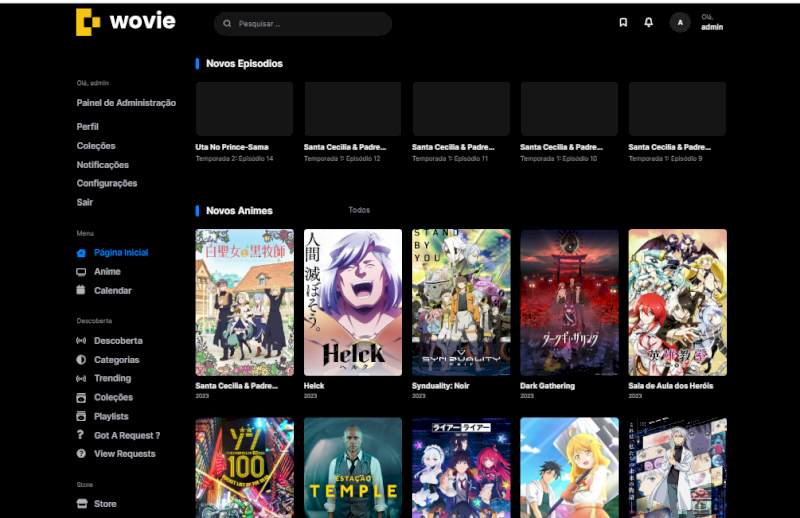Go to Got A Request page
The width and height of the screenshot is (800, 518).
click(126, 435)
